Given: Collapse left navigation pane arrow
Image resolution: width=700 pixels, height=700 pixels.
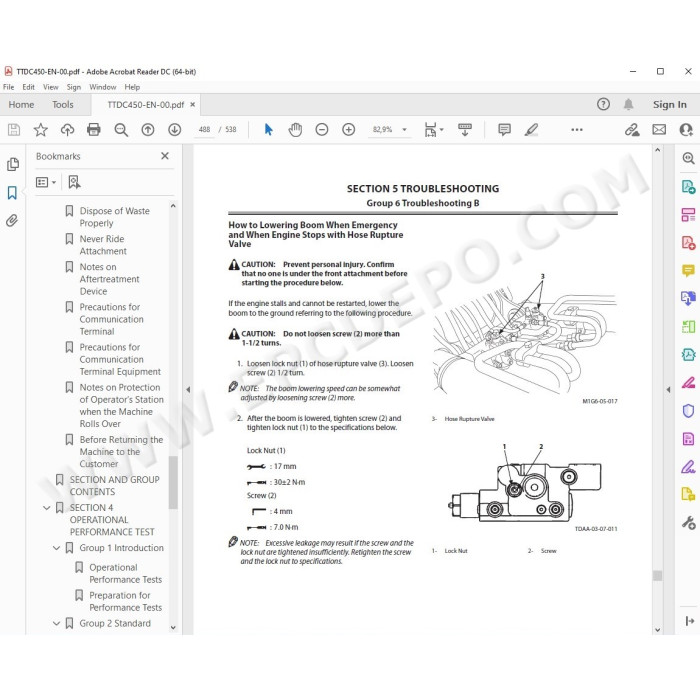Looking at the screenshot, I should (188, 390).
